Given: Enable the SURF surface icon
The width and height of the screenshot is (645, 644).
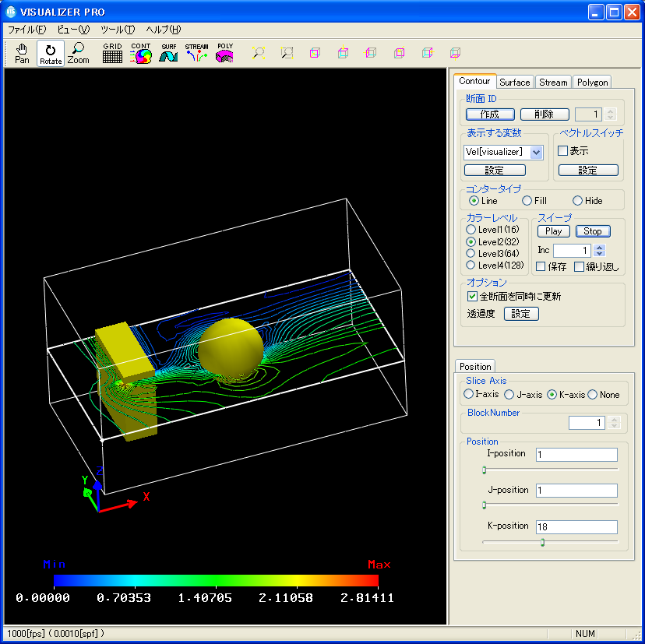Looking at the screenshot, I should coord(169,53).
